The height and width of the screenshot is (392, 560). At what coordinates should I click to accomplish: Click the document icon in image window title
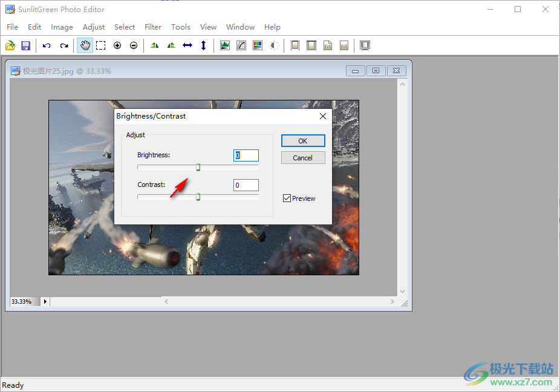pos(15,71)
